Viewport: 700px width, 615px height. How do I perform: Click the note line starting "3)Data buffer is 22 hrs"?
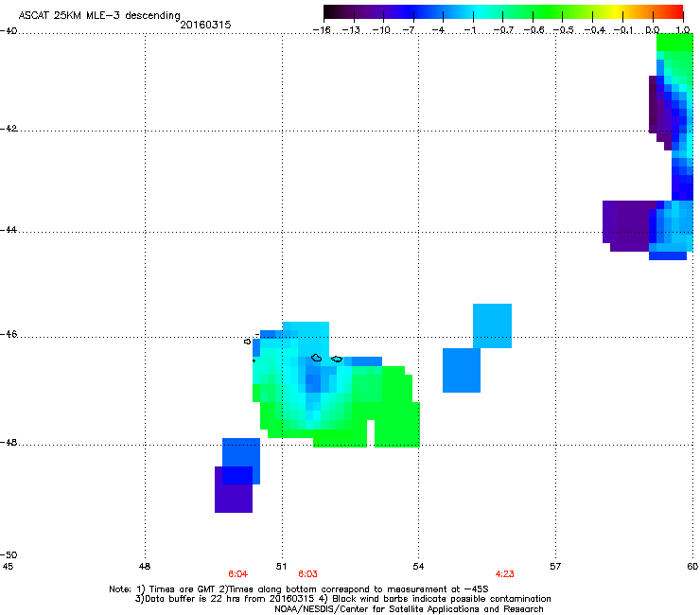pos(342,599)
